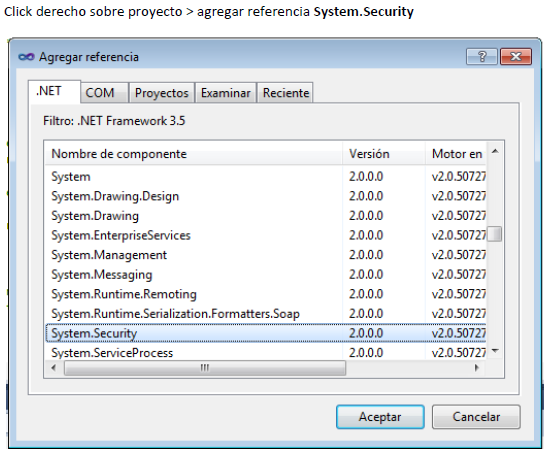This screenshot has width=547, height=458.
Task: Click version 2.0.0.0 of System.Security
Action: (366, 333)
